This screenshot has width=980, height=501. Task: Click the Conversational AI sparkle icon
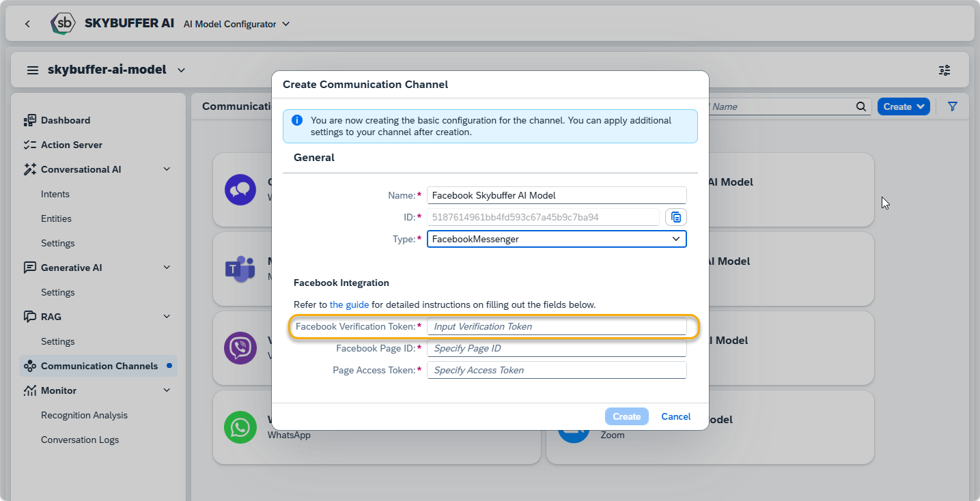[29, 169]
